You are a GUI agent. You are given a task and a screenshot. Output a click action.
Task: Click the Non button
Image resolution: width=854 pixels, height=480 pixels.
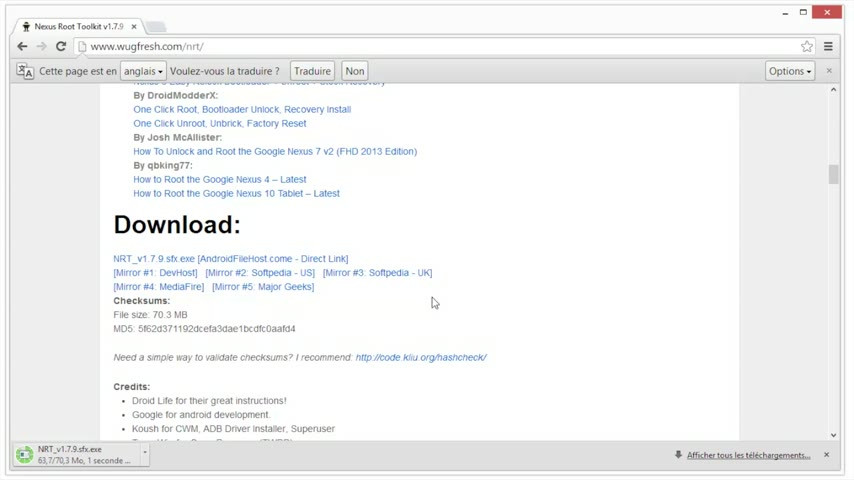355,71
